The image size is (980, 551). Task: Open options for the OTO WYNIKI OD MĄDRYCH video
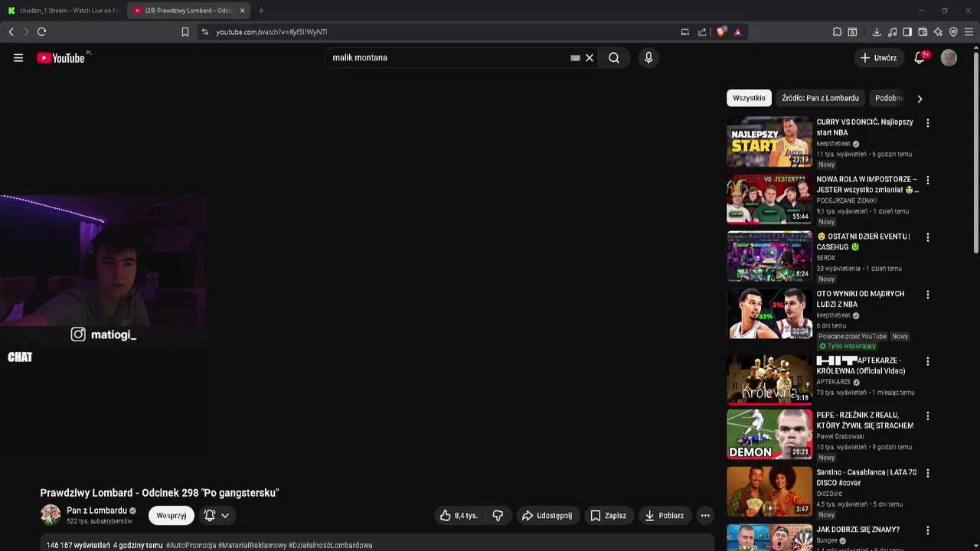(x=928, y=295)
